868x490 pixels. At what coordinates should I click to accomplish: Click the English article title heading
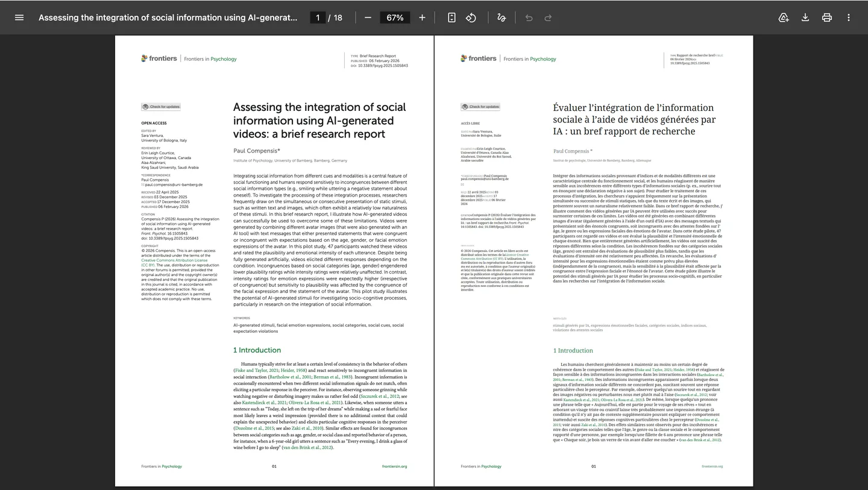pyautogui.click(x=319, y=121)
